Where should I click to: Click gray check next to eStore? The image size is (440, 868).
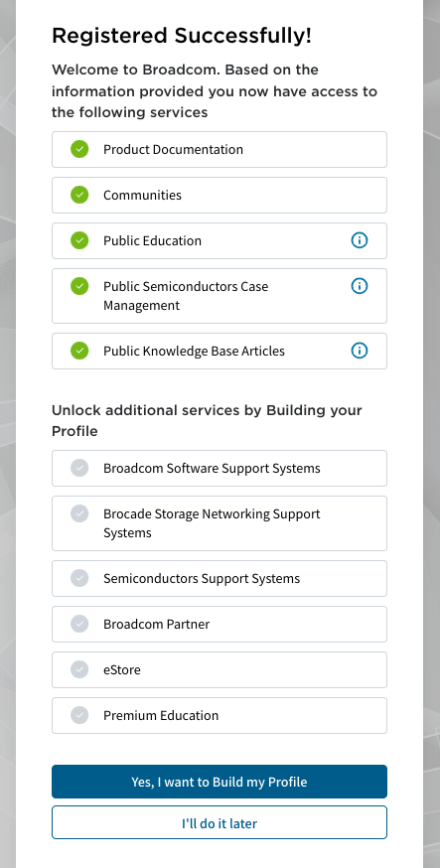tap(79, 669)
